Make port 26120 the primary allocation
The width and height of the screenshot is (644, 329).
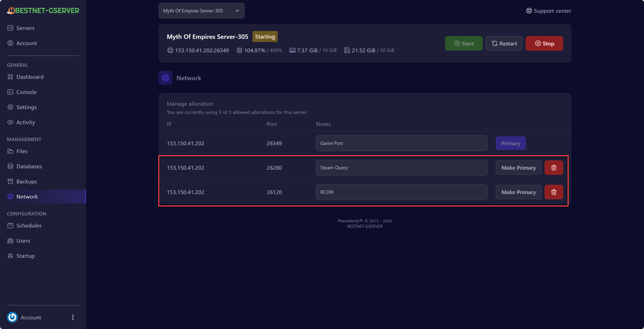pyautogui.click(x=518, y=192)
